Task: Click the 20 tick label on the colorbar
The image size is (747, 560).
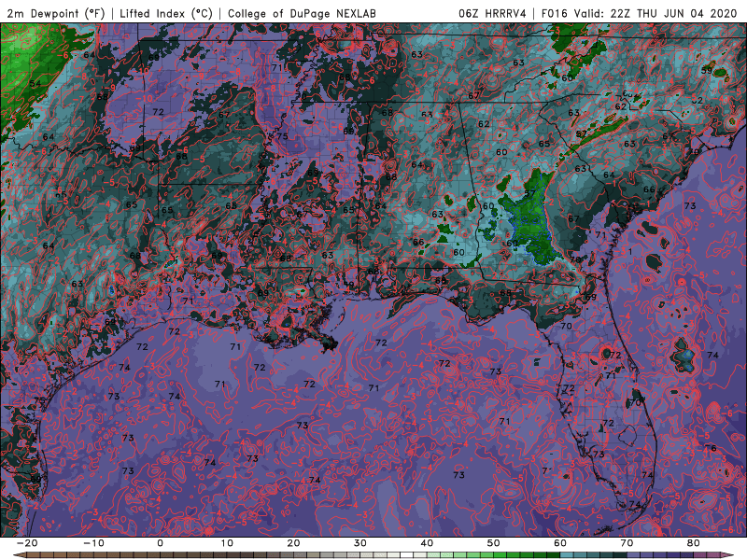Action: 293,543
